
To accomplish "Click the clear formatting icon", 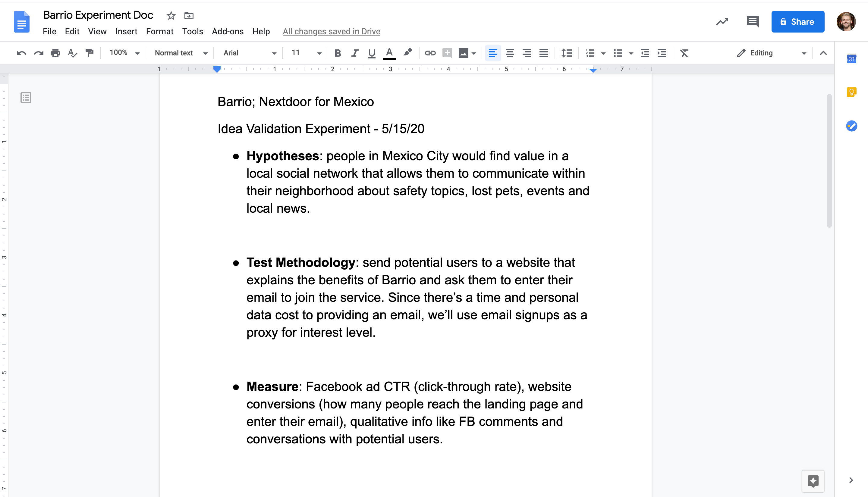I will 684,53.
